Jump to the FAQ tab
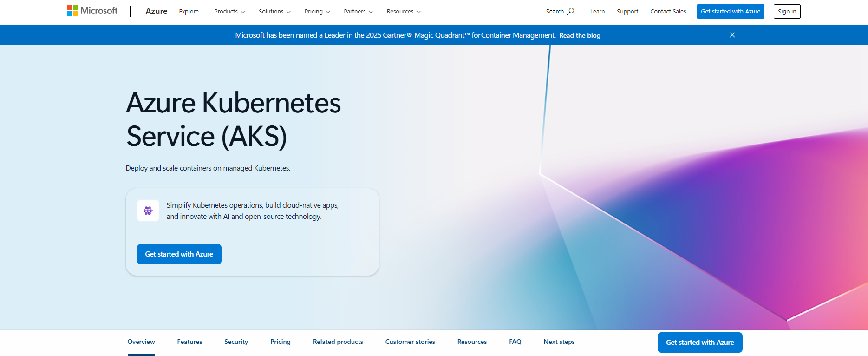 pos(515,342)
